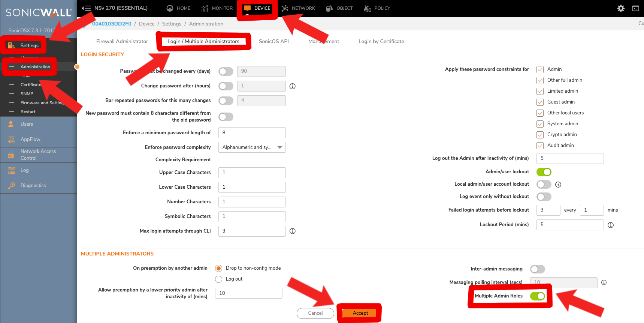Image resolution: width=644 pixels, height=323 pixels.
Task: Expand the Diagnostics section in sidebar
Action: click(33, 186)
